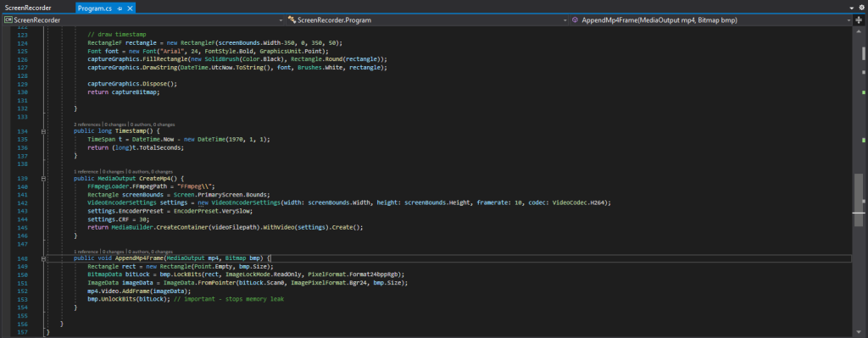The image size is (868, 338).
Task: Open "1 reference" above CreateMp4 method
Action: coord(86,171)
